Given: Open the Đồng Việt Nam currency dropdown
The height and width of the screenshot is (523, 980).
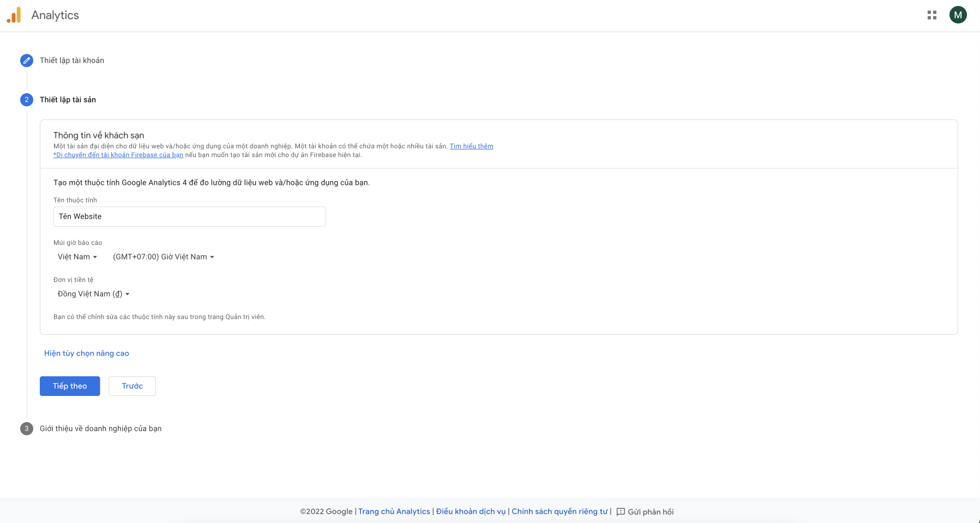Looking at the screenshot, I should click(93, 294).
